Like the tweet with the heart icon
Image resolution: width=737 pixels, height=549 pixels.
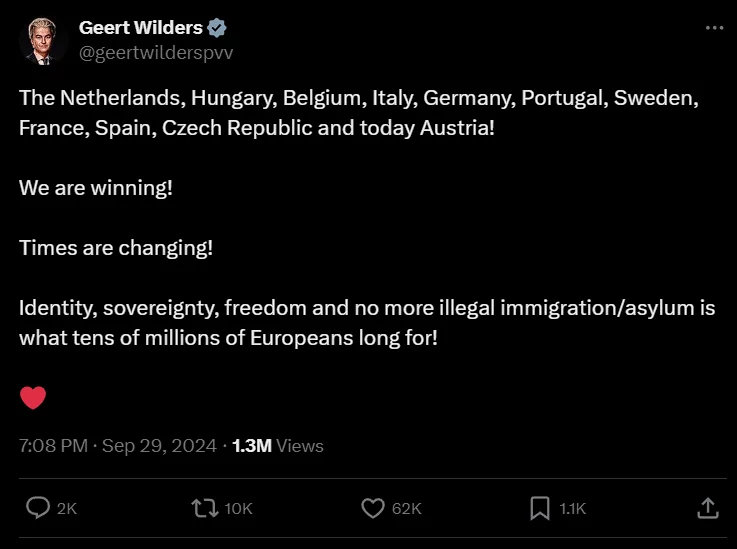[x=373, y=508]
